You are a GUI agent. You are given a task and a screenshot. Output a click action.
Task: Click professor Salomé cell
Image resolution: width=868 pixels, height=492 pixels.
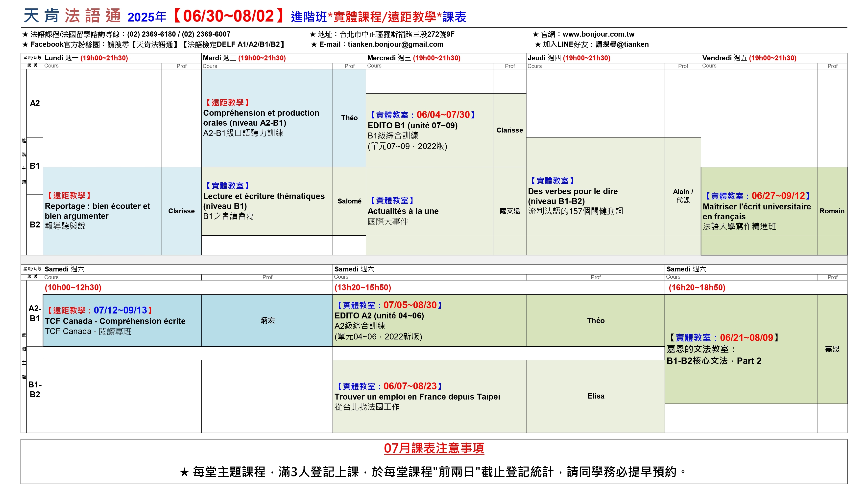[349, 201]
